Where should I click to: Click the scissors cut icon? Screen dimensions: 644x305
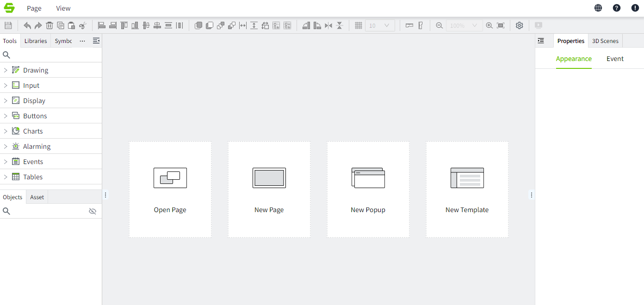click(83, 26)
